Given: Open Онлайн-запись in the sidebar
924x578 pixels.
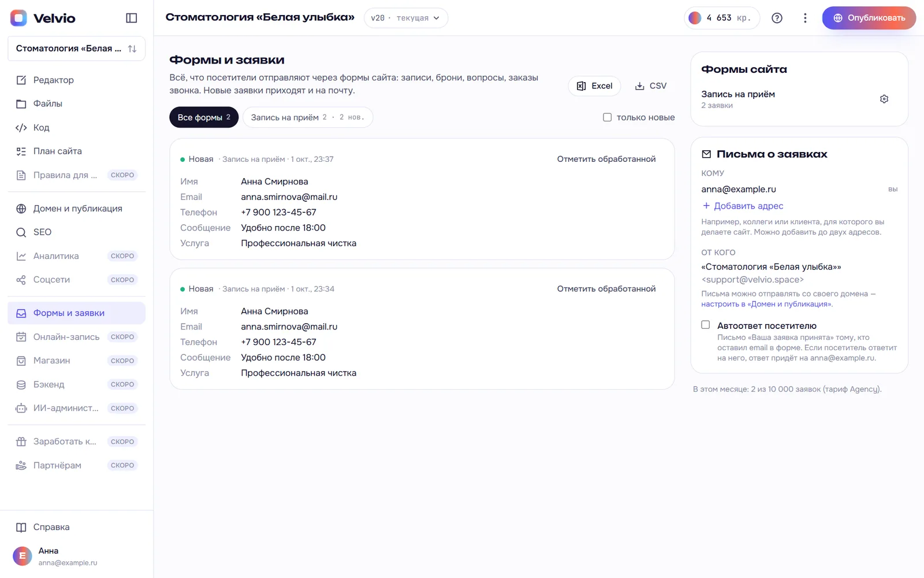Looking at the screenshot, I should pos(76,337).
